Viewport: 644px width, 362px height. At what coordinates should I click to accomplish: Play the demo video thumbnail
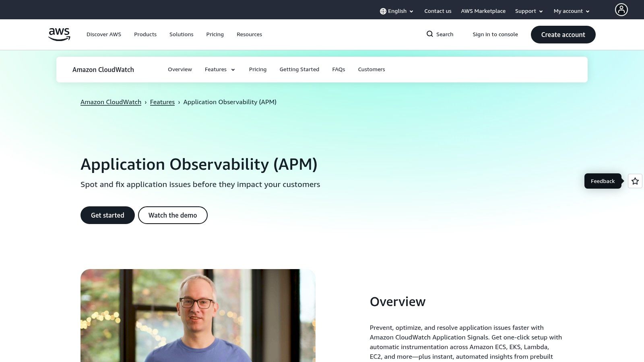pos(198,315)
